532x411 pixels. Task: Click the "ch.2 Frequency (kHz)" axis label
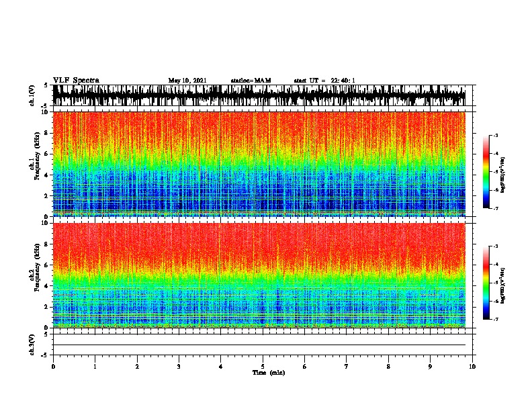click(x=34, y=267)
